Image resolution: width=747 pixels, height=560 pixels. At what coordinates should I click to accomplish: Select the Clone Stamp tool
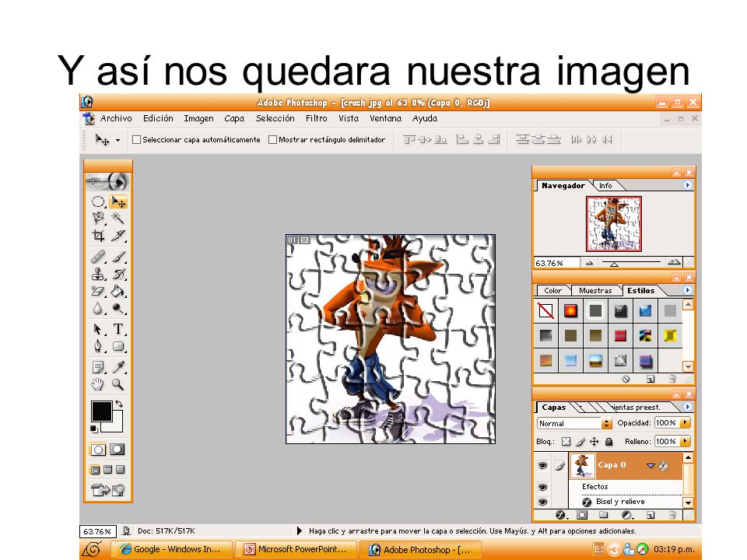click(98, 275)
